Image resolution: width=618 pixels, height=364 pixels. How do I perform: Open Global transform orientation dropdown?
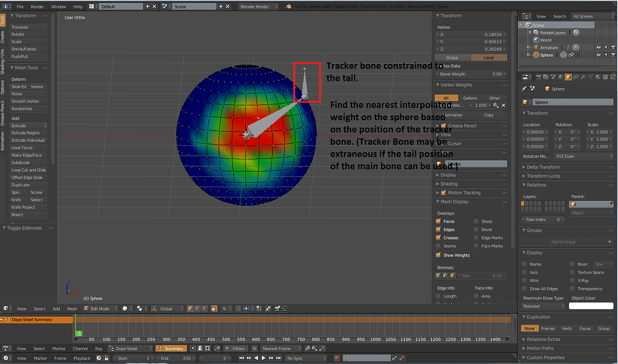(167, 308)
